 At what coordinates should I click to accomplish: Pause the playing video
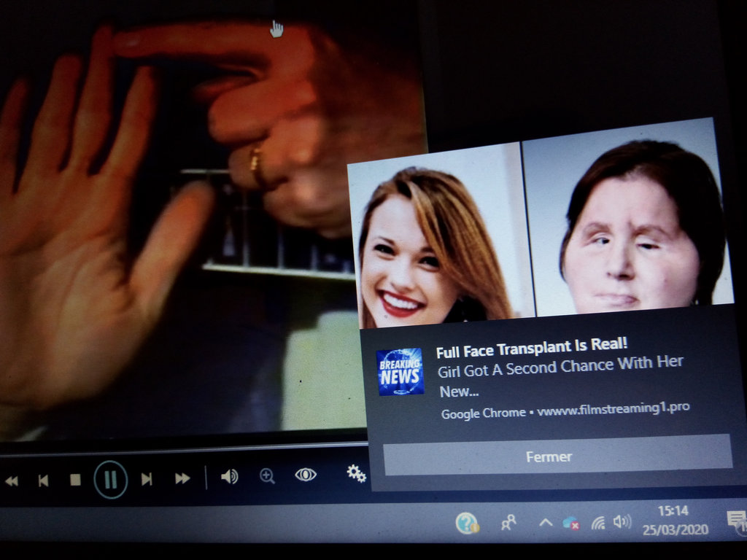click(111, 480)
